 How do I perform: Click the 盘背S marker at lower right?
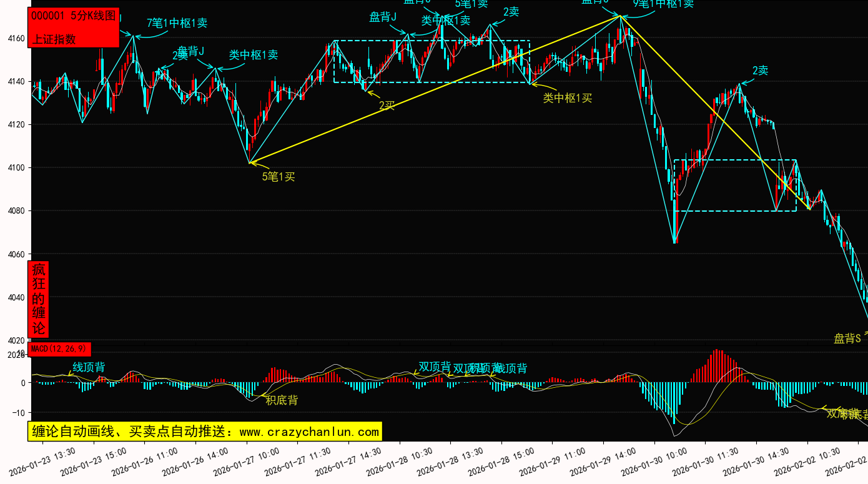(x=847, y=338)
